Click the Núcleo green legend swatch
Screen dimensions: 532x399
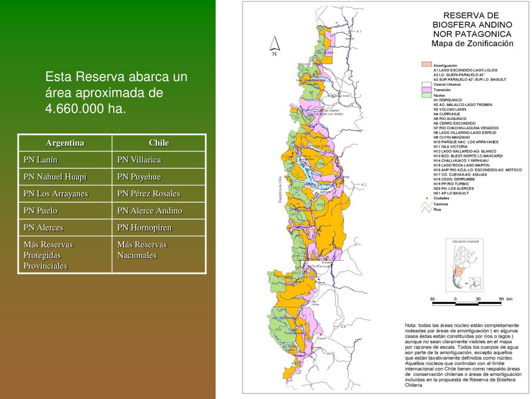point(427,96)
